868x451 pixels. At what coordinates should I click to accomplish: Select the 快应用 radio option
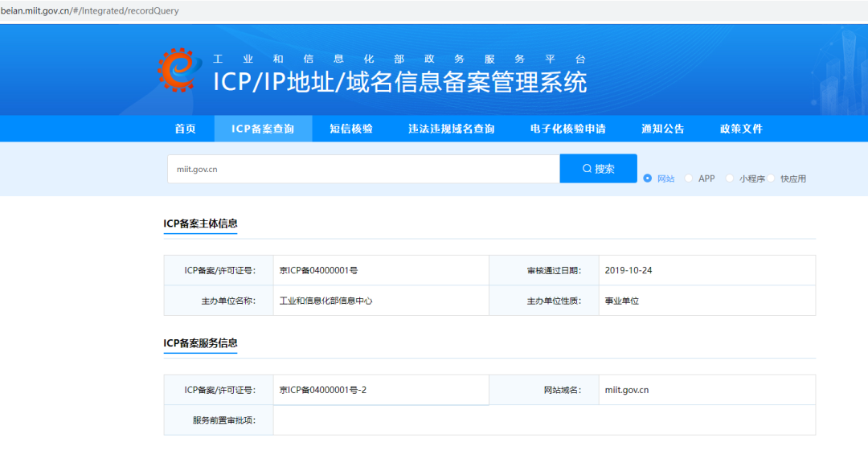pos(771,178)
